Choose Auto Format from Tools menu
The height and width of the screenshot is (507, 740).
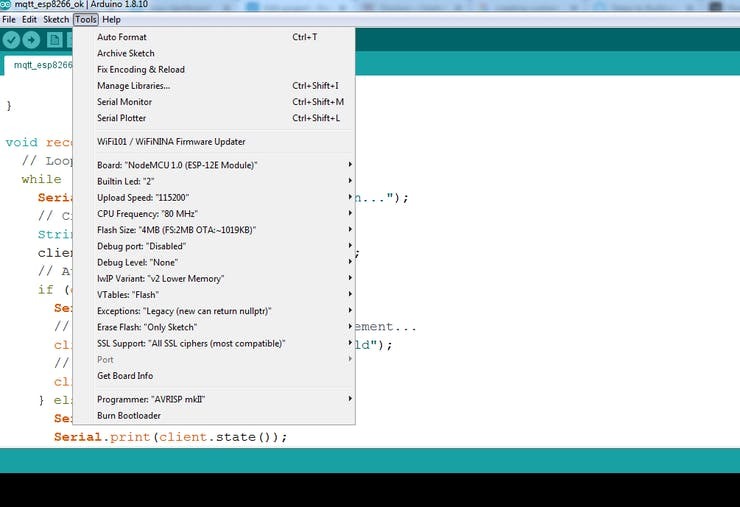coord(213,37)
